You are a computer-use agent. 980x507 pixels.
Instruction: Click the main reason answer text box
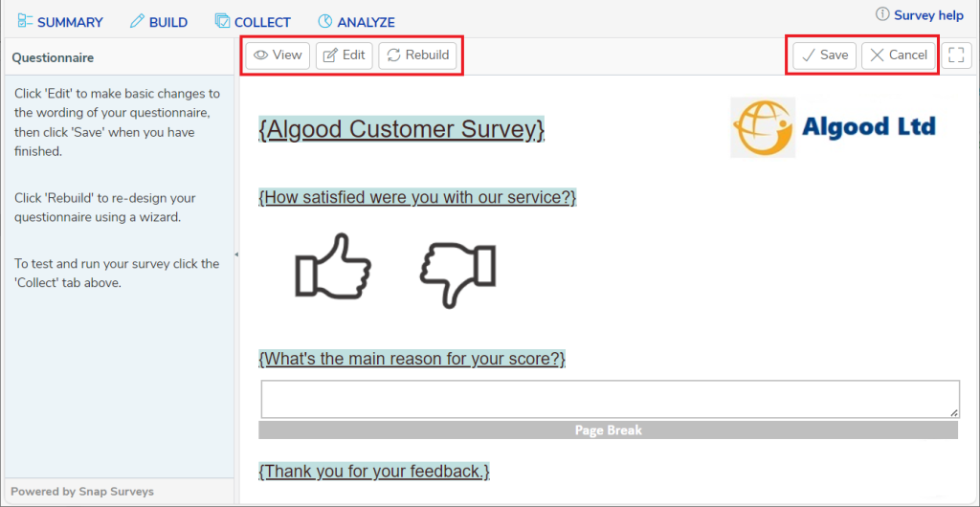[610, 399]
